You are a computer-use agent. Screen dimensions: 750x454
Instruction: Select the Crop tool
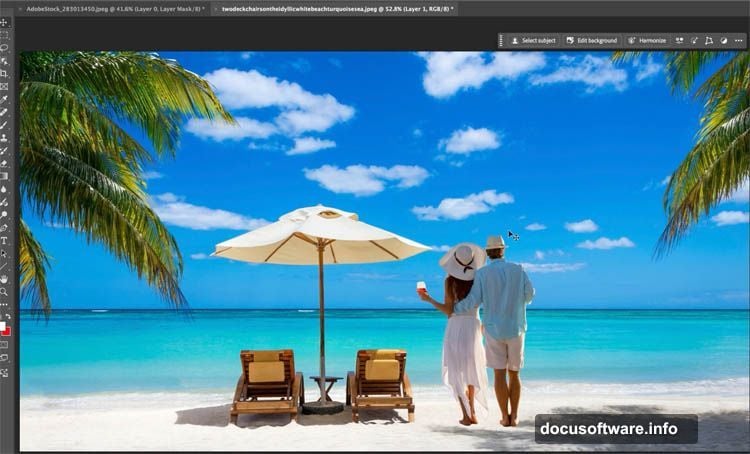pos(5,73)
